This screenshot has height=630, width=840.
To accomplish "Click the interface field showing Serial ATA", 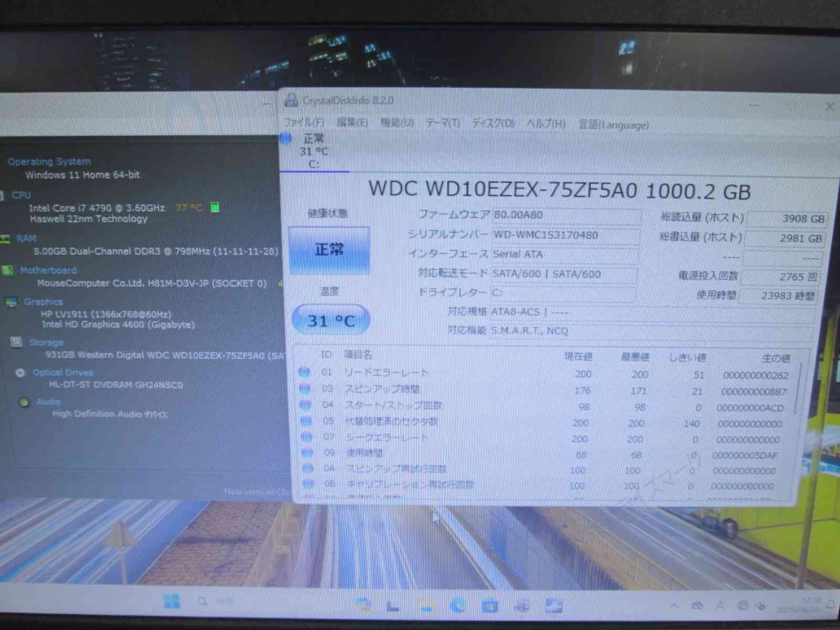I will pos(565,254).
